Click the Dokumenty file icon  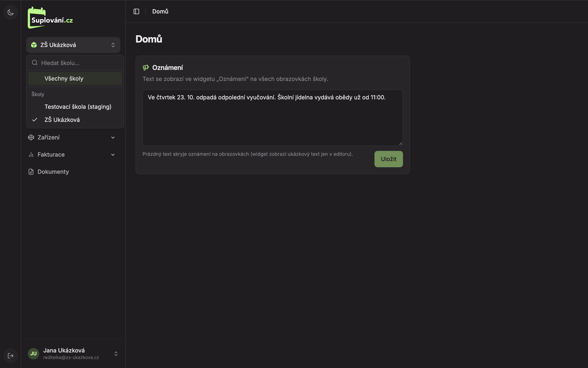[31, 172]
